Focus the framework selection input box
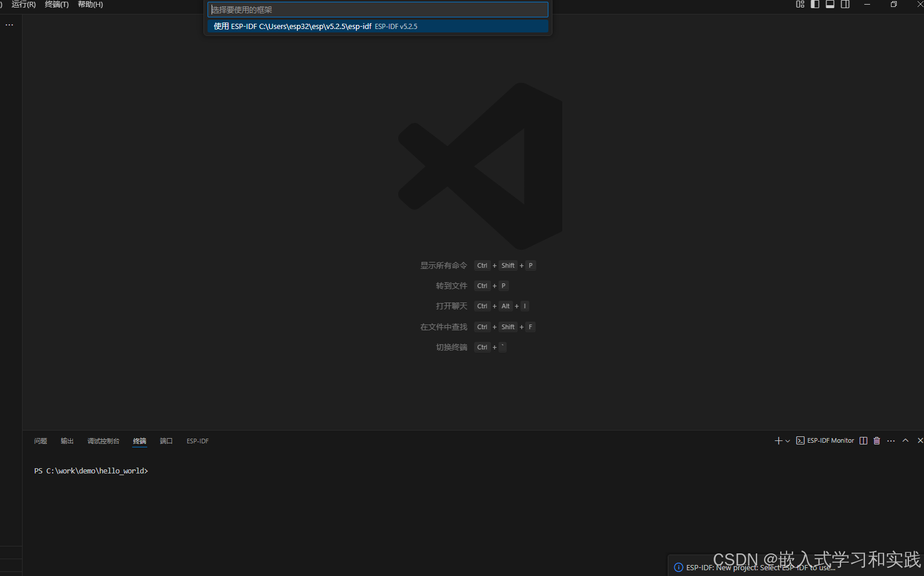The width and height of the screenshot is (924, 576). pos(377,10)
